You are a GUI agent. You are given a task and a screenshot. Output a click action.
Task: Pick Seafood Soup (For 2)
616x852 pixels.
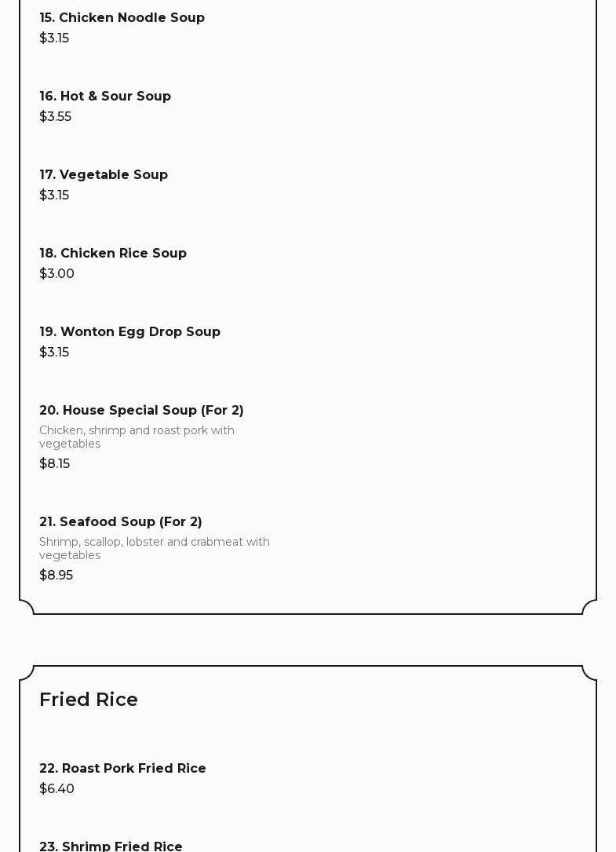(x=121, y=521)
